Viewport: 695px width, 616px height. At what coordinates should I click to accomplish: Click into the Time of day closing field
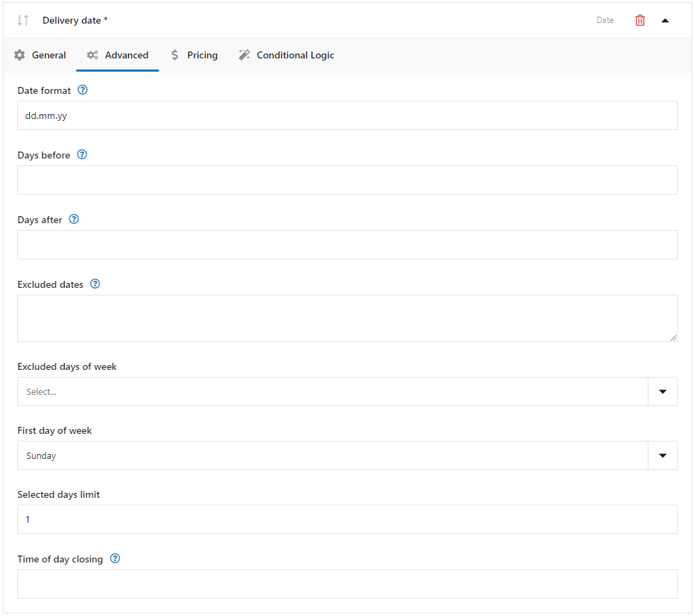coord(347,584)
